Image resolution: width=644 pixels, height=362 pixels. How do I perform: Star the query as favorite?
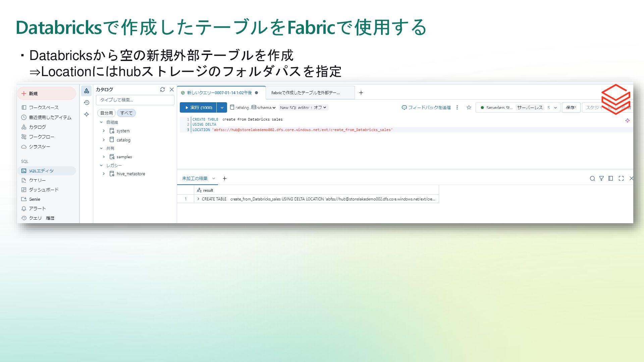tap(469, 107)
